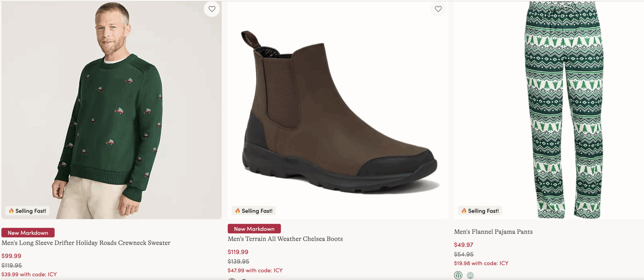Click the $99.99 sale price on the sweater
The height and width of the screenshot is (280, 644).
tap(11, 256)
